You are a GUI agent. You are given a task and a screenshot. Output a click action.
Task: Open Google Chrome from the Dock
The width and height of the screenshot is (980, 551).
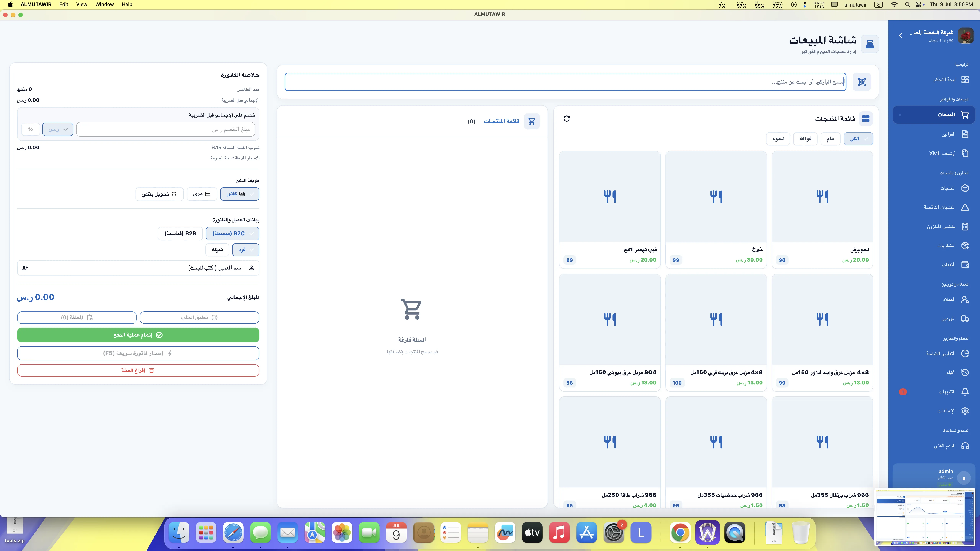[680, 533]
